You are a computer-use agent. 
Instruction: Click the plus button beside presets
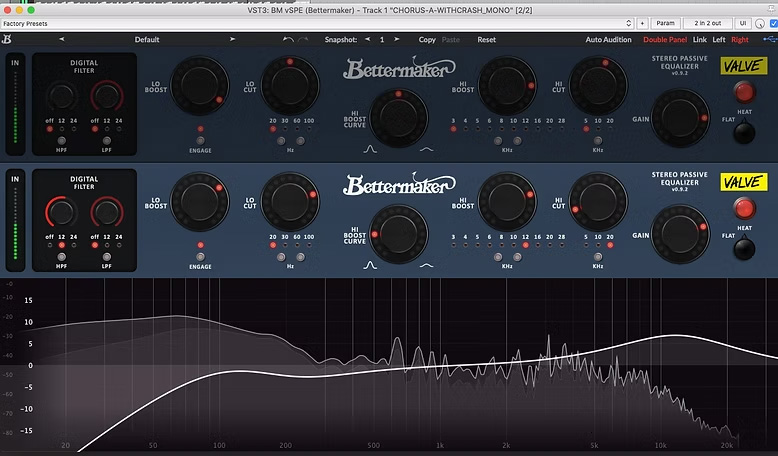point(642,23)
